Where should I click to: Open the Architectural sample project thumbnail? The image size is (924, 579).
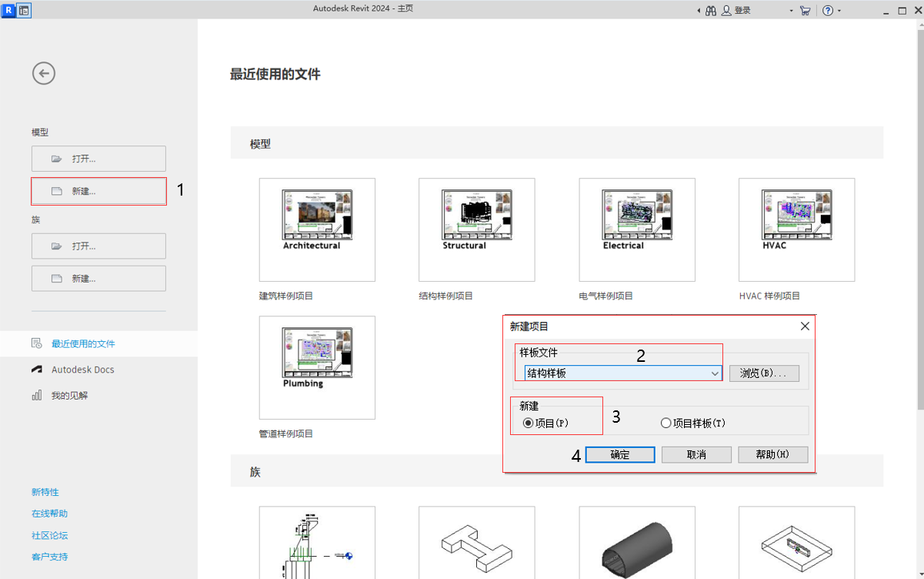tap(317, 229)
